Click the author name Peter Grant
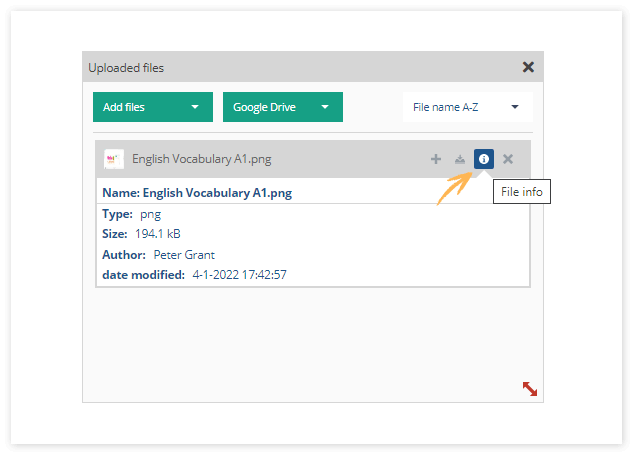Viewport: 635px width, 457px height. 184,255
